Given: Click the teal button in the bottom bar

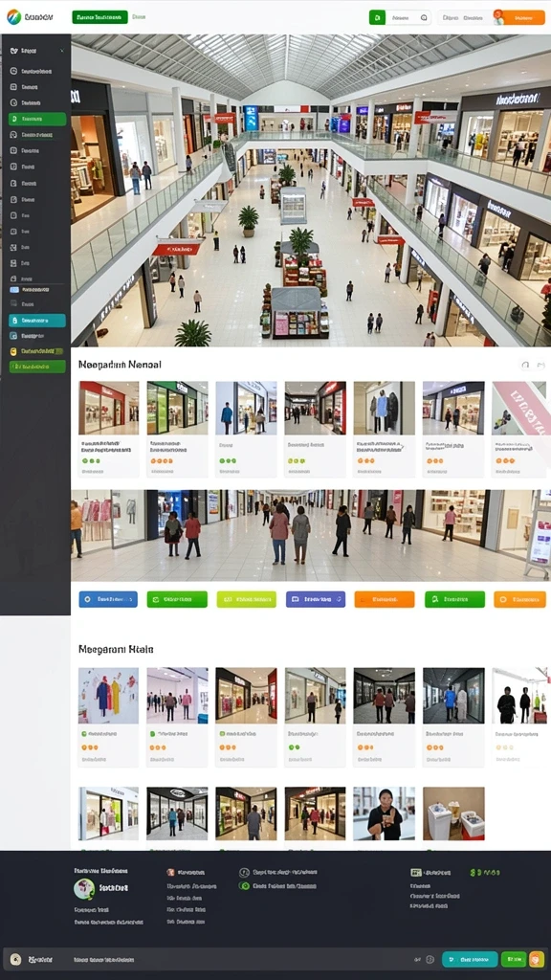Looking at the screenshot, I should (470, 959).
